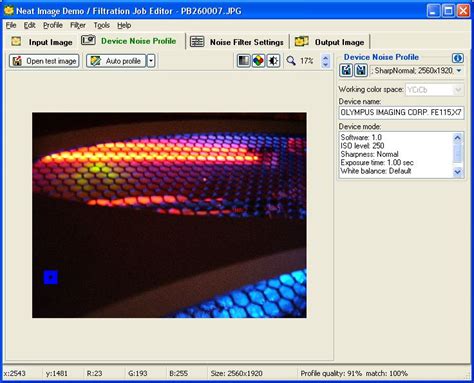Viewport: 474px width, 383px height.
Task: Click the Sharpness Normal line
Action: tap(369, 154)
